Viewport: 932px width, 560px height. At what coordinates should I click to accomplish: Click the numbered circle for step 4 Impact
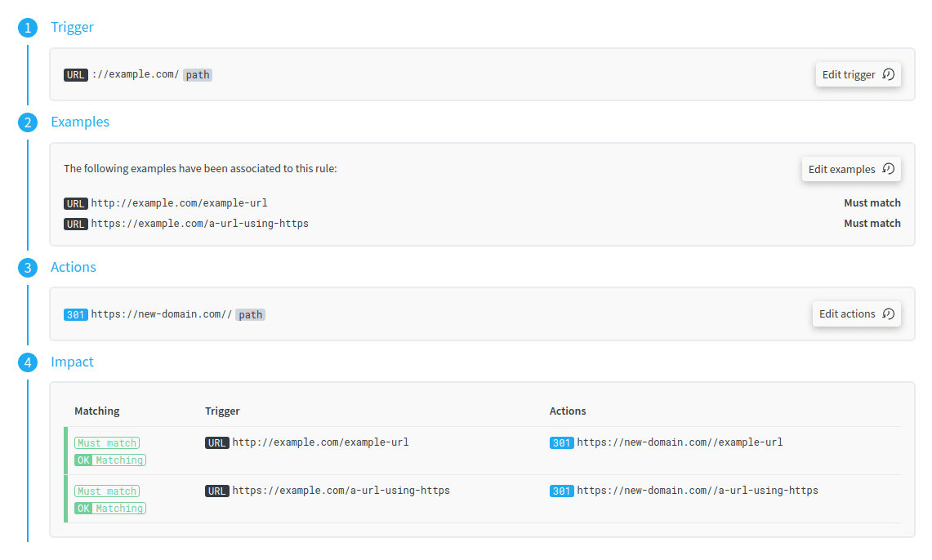tap(27, 362)
